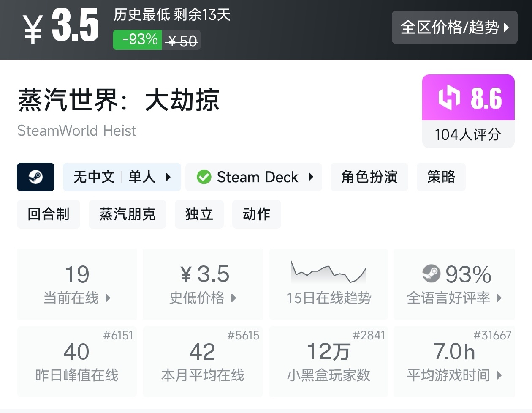Select the 独立 tag

click(199, 214)
